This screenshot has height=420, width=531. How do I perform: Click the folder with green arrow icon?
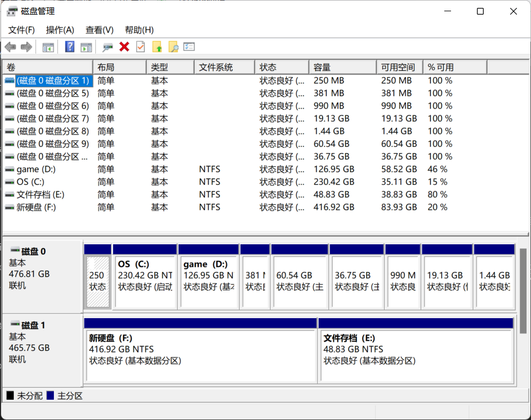point(157,47)
